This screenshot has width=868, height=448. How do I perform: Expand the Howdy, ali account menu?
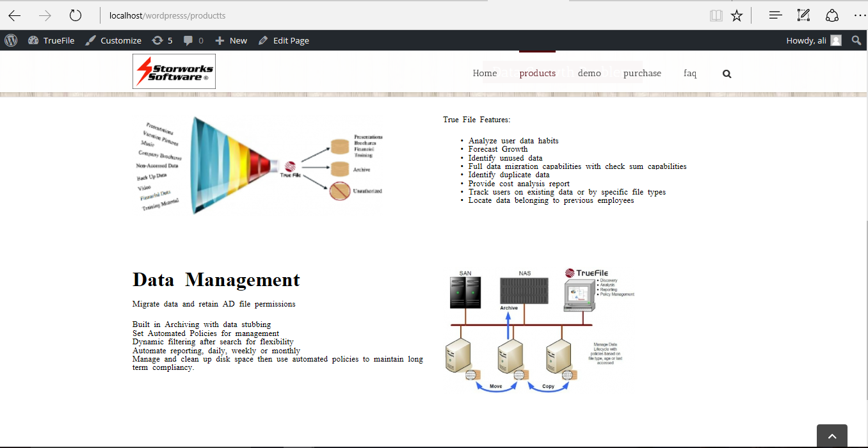[x=805, y=40]
